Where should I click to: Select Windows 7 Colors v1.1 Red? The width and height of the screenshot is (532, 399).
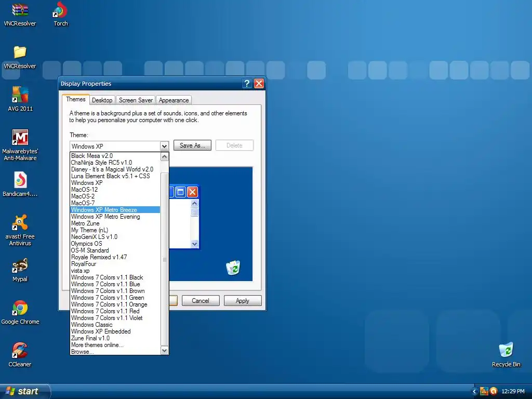pyautogui.click(x=115, y=311)
